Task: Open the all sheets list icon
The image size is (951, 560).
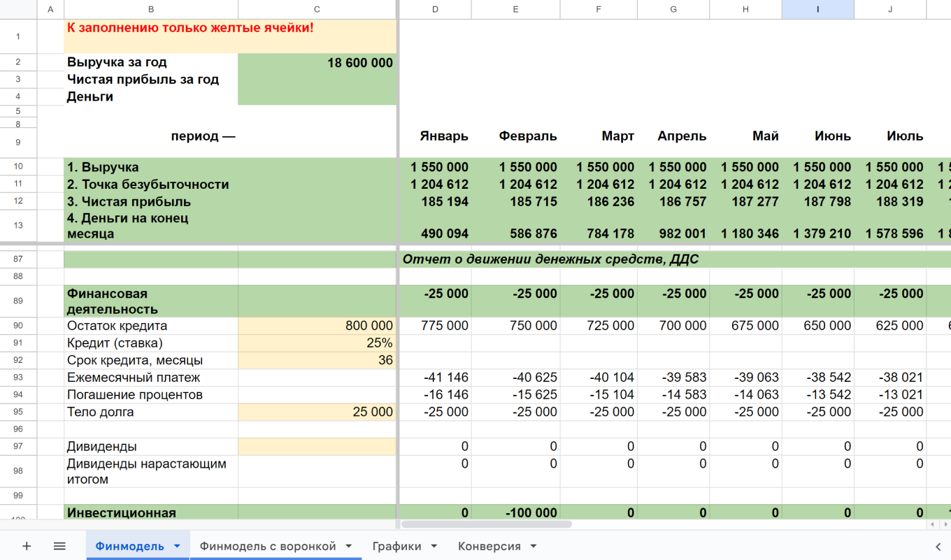Action: coord(59,546)
